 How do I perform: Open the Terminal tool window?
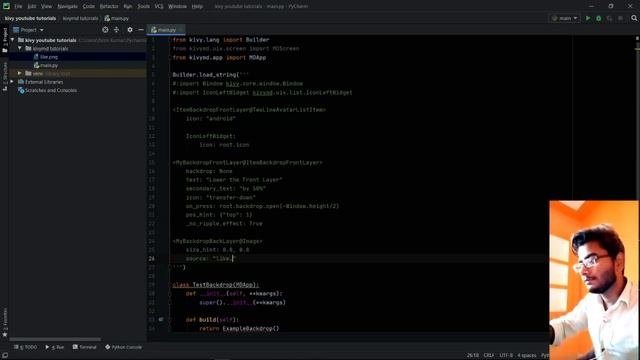84,347
